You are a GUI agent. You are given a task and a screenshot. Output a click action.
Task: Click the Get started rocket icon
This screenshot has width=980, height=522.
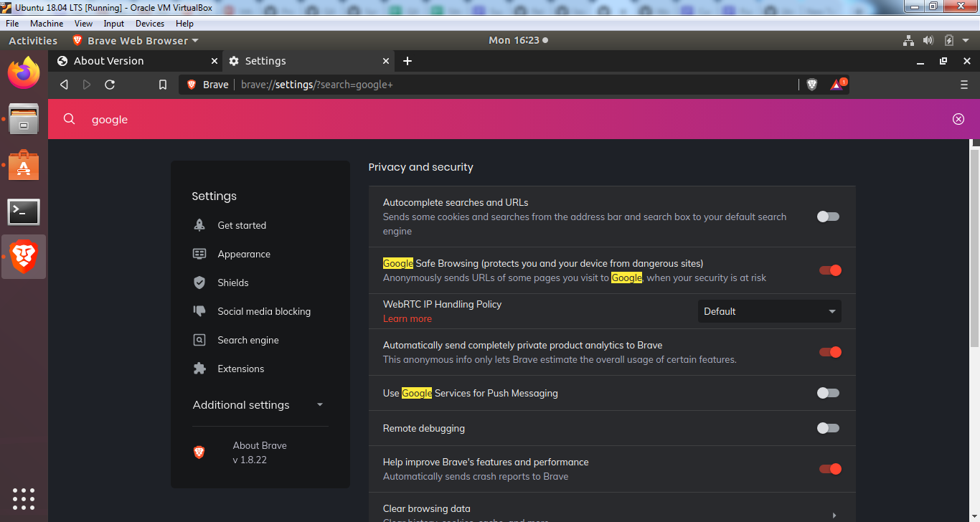coord(199,225)
